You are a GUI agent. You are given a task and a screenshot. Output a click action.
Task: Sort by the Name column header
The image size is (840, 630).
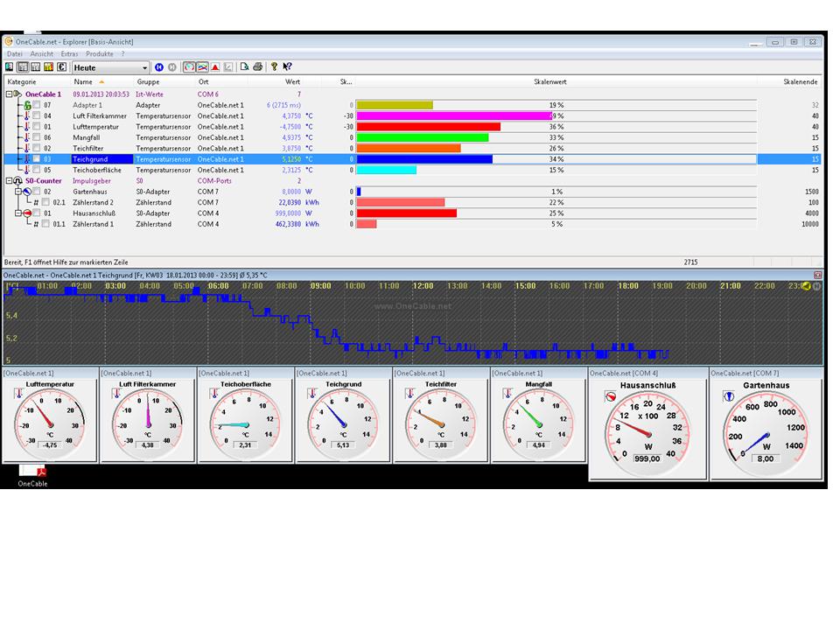click(83, 81)
